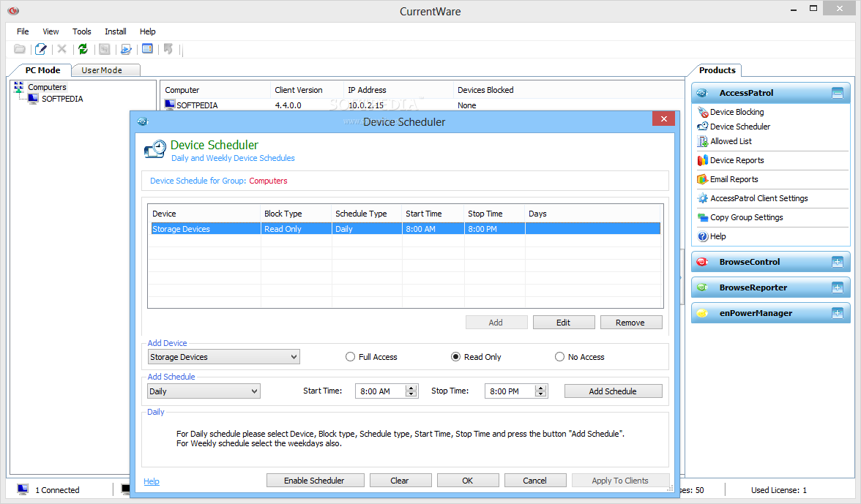
Task: Click Apply To Clients button
Action: [620, 481]
